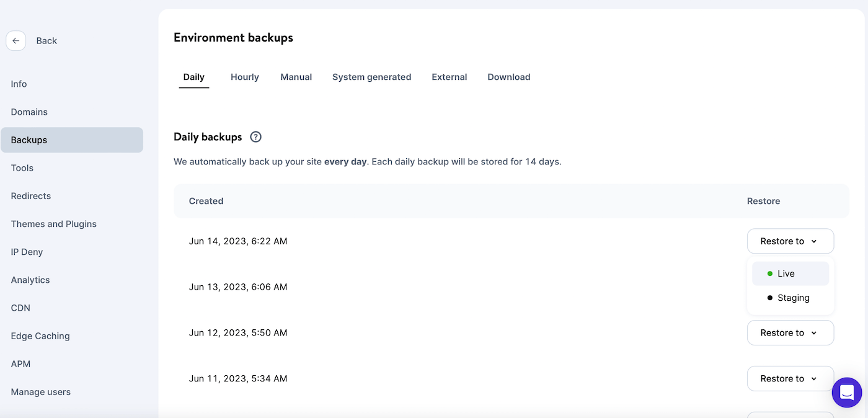This screenshot has height=418, width=868.
Task: Click the black status dot beside Staging
Action: 769,298
